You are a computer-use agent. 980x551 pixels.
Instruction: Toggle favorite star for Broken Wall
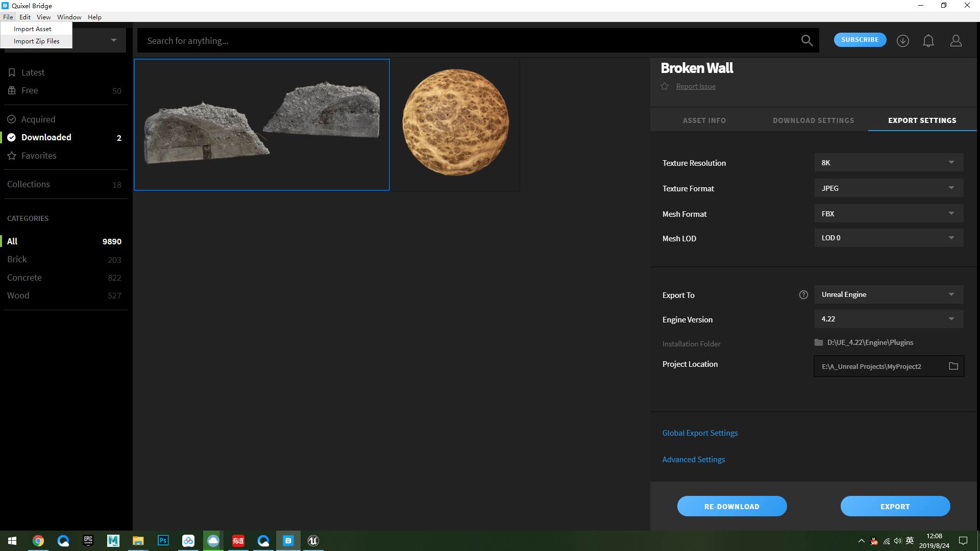665,86
